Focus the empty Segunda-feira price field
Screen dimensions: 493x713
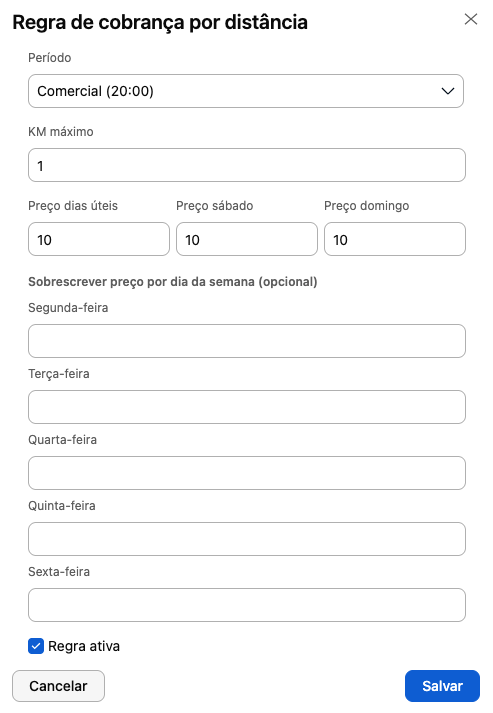246,341
